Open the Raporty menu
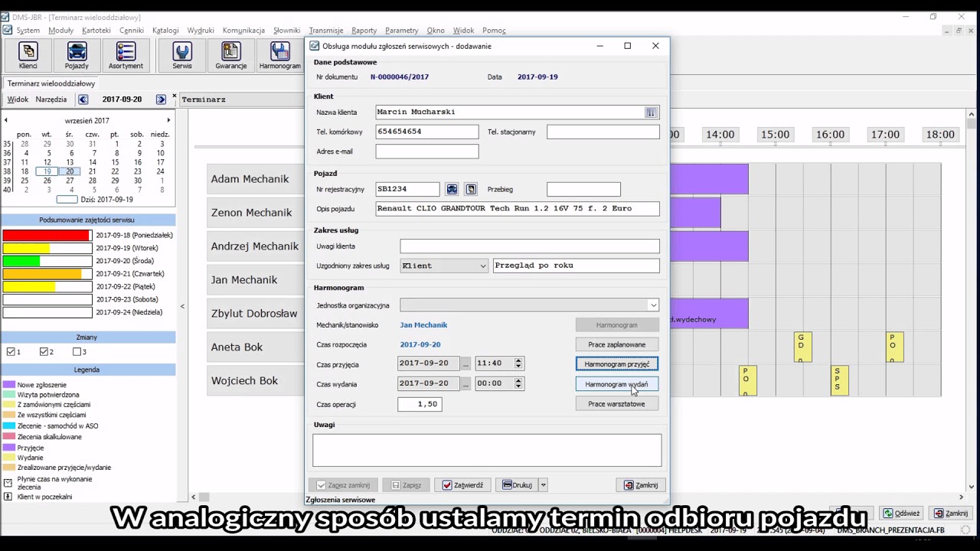 tap(364, 31)
